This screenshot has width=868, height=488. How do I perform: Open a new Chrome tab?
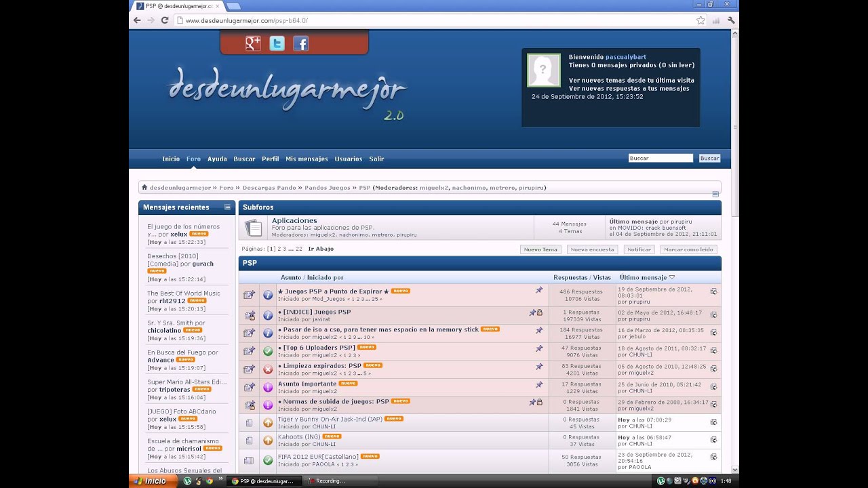tap(233, 6)
